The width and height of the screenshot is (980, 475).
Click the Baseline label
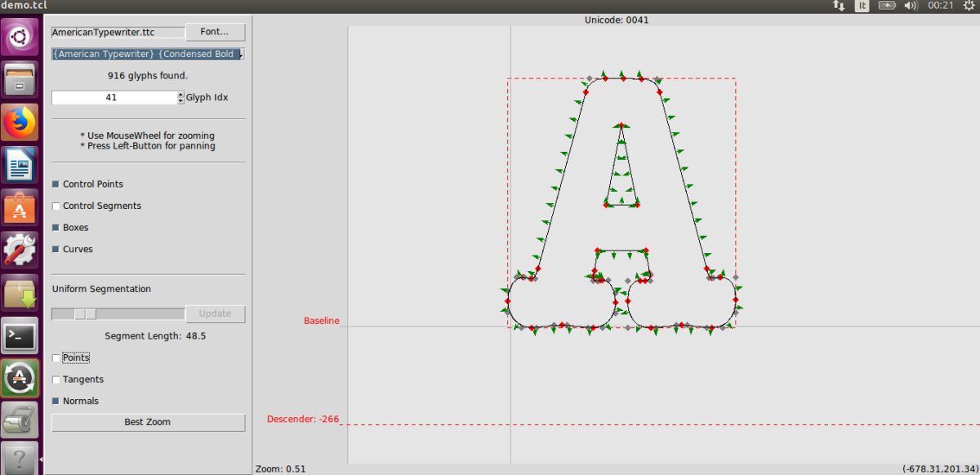click(x=322, y=321)
